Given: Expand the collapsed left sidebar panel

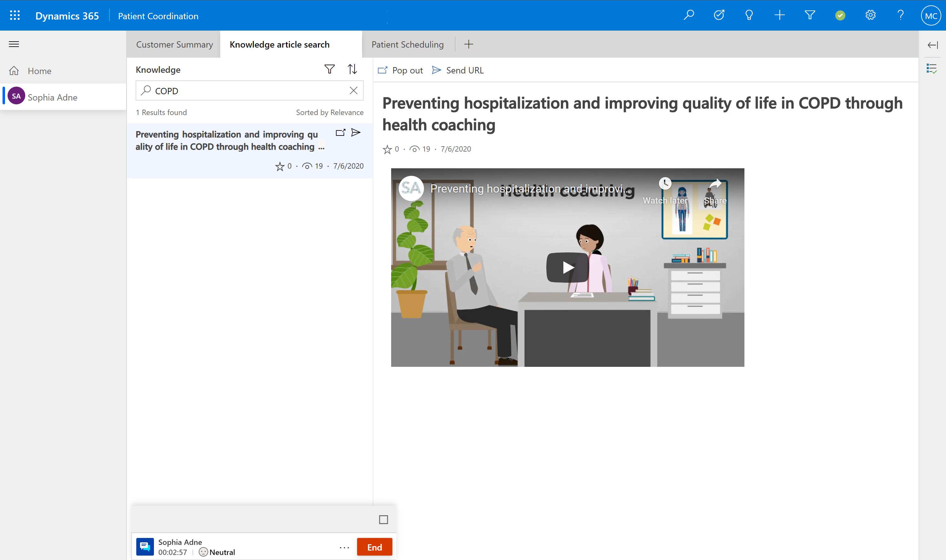Looking at the screenshot, I should pos(14,44).
